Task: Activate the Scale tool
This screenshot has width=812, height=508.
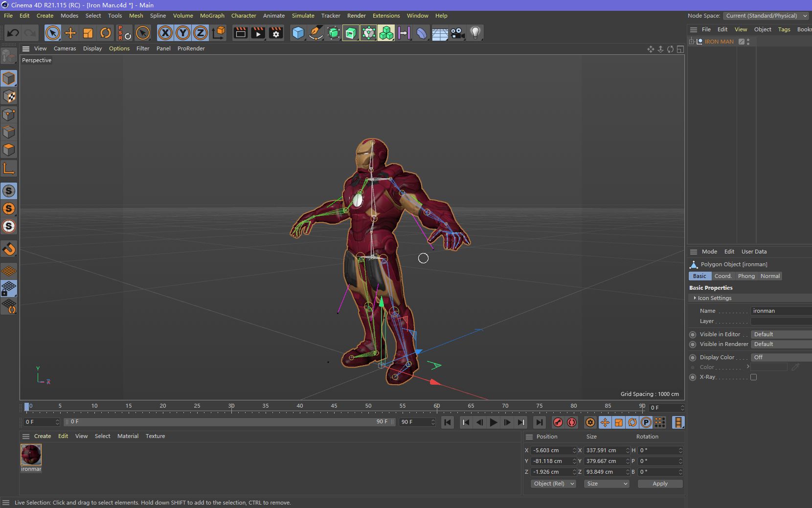Action: pos(88,33)
